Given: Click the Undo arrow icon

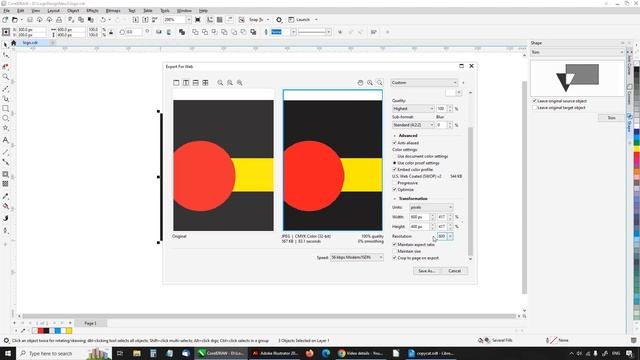Looking at the screenshot, I should [x=103, y=20].
